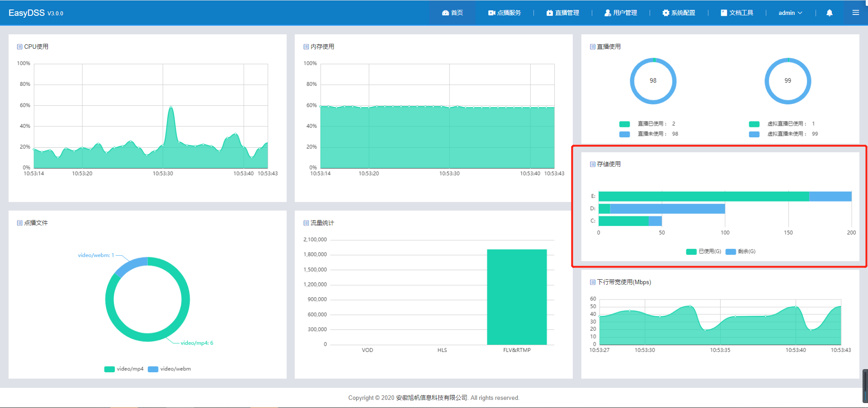
Task: Click the FLV&RTMP traffic bar
Action: (x=517, y=297)
